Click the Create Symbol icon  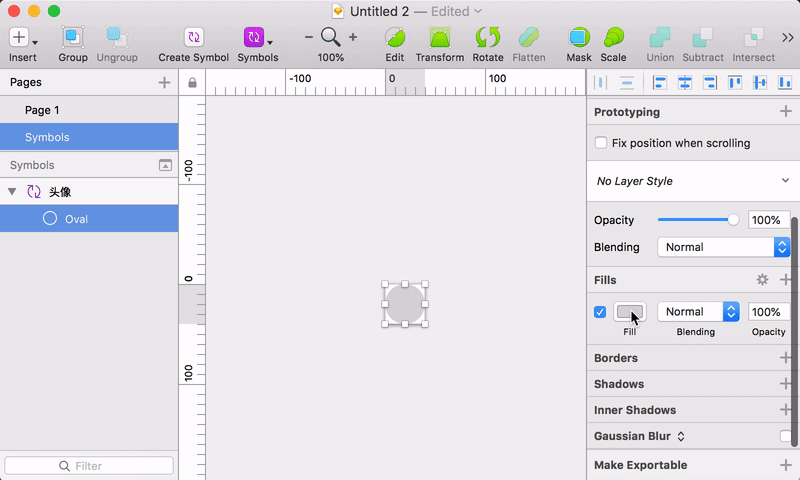pos(194,38)
